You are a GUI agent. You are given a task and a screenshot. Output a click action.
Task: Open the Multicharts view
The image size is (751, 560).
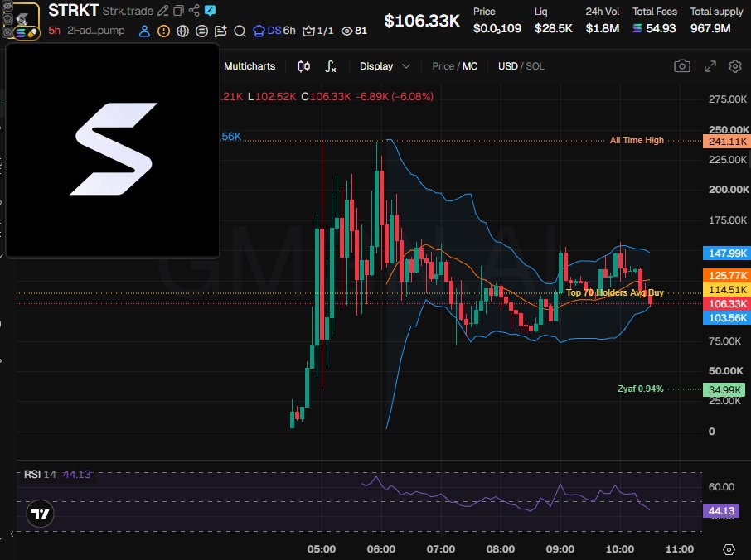pos(250,66)
